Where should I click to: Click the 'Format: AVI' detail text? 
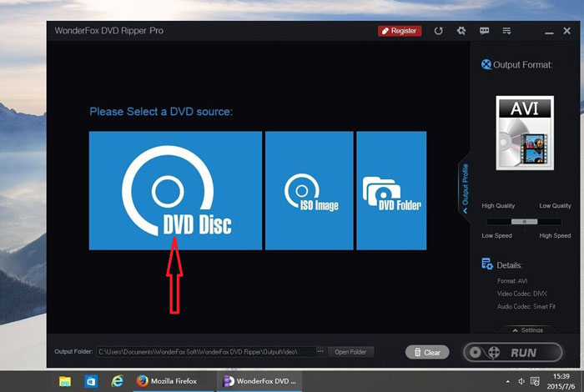512,281
